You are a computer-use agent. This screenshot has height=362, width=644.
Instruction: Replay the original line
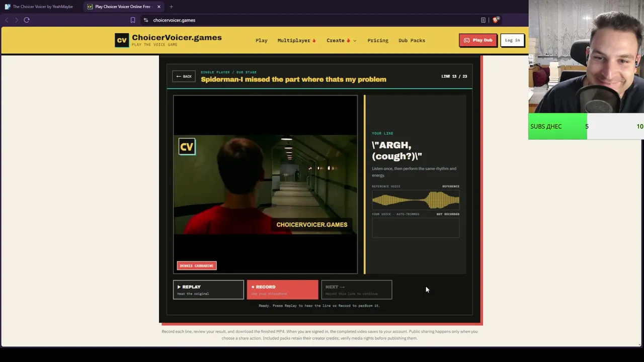pyautogui.click(x=208, y=290)
